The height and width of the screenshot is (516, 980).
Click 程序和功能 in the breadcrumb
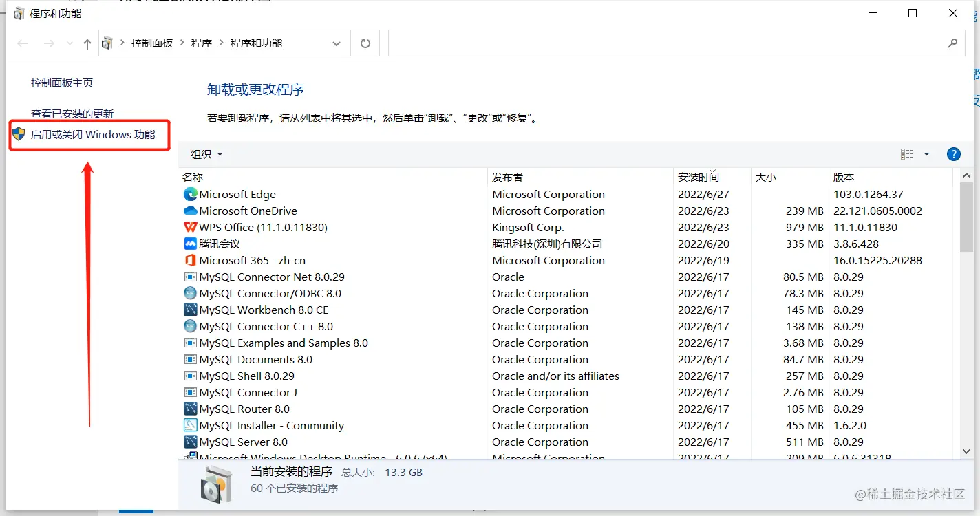point(256,43)
